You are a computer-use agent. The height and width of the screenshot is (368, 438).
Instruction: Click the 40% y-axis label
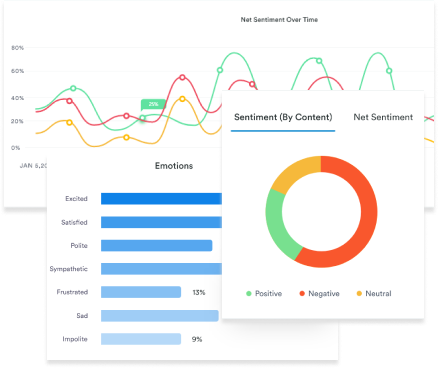(18, 98)
